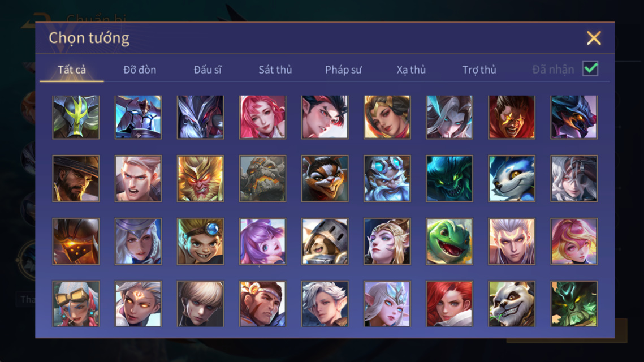The height and width of the screenshot is (362, 644).
Task: Choose the green chameleon hero portrait
Action: (449, 241)
